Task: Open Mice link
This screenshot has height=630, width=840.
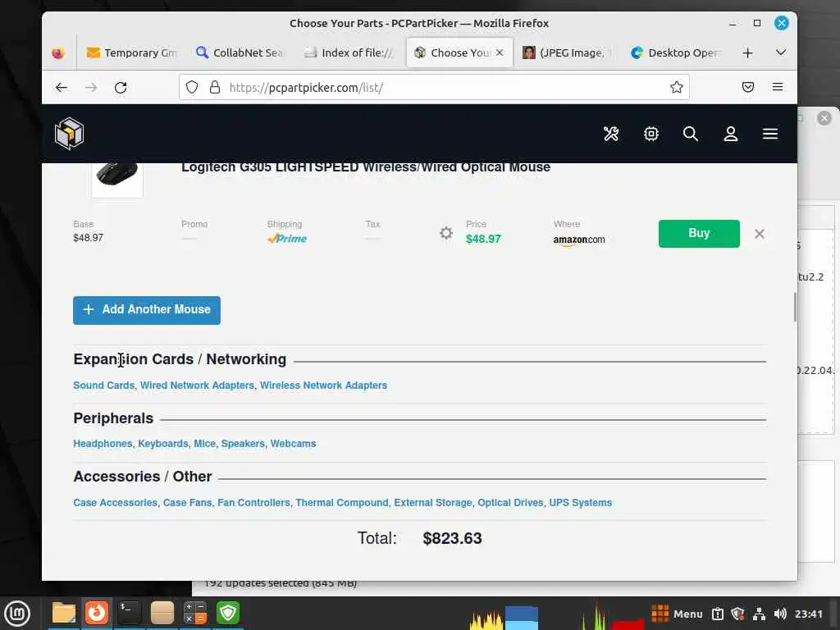Action: (204, 444)
